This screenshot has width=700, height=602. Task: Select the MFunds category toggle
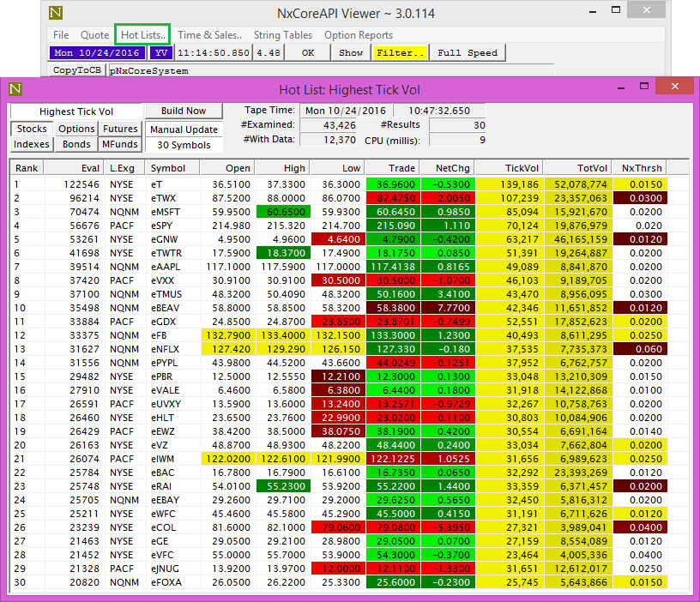coord(120,145)
